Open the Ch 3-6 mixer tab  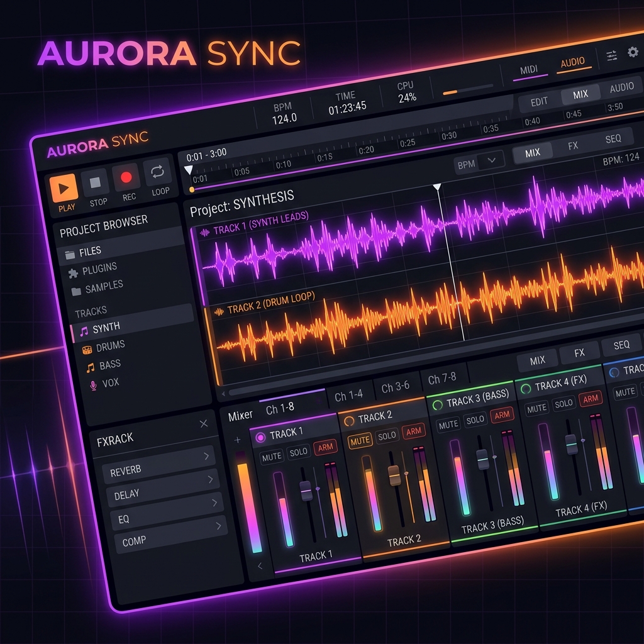click(x=396, y=387)
